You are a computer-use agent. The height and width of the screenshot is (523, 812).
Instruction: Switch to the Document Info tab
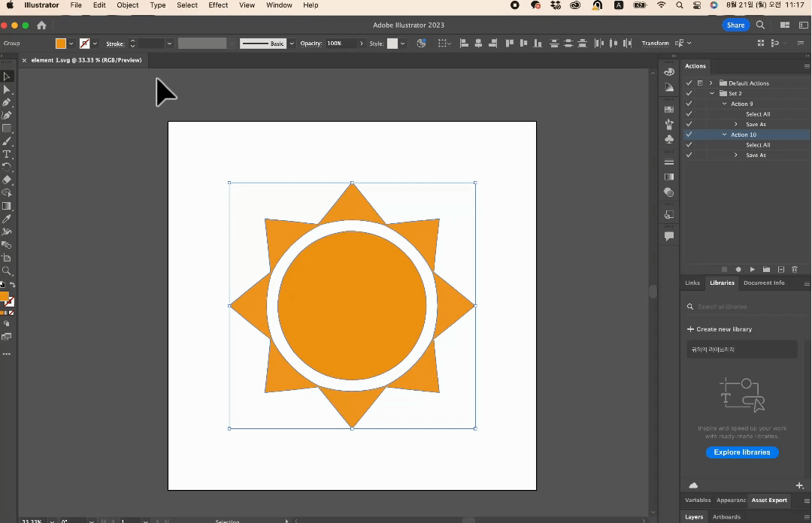coord(763,283)
